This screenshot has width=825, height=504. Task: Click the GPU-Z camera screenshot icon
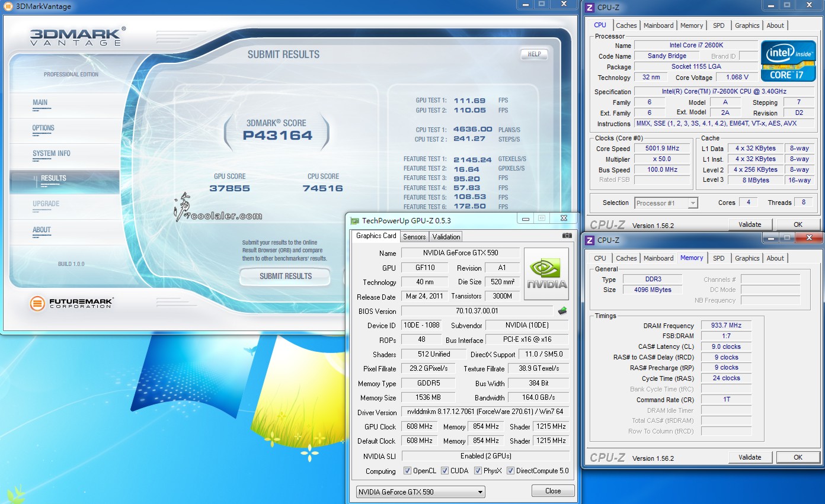pyautogui.click(x=567, y=236)
